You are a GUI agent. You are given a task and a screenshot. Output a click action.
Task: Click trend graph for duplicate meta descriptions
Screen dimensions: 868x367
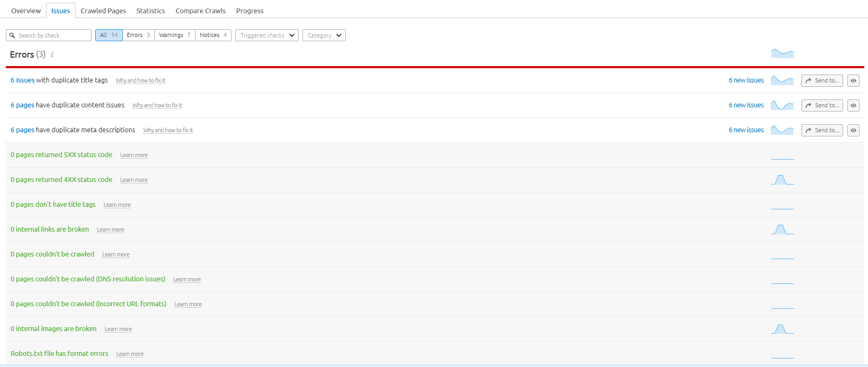(782, 130)
